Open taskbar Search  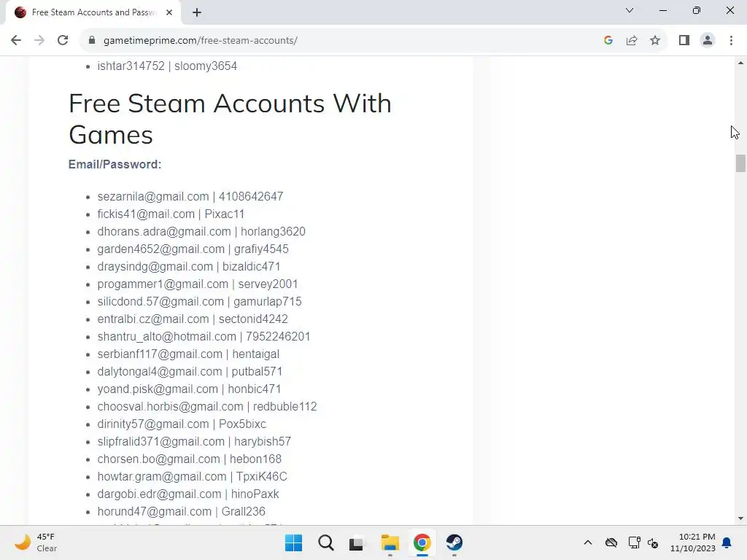coord(326,542)
